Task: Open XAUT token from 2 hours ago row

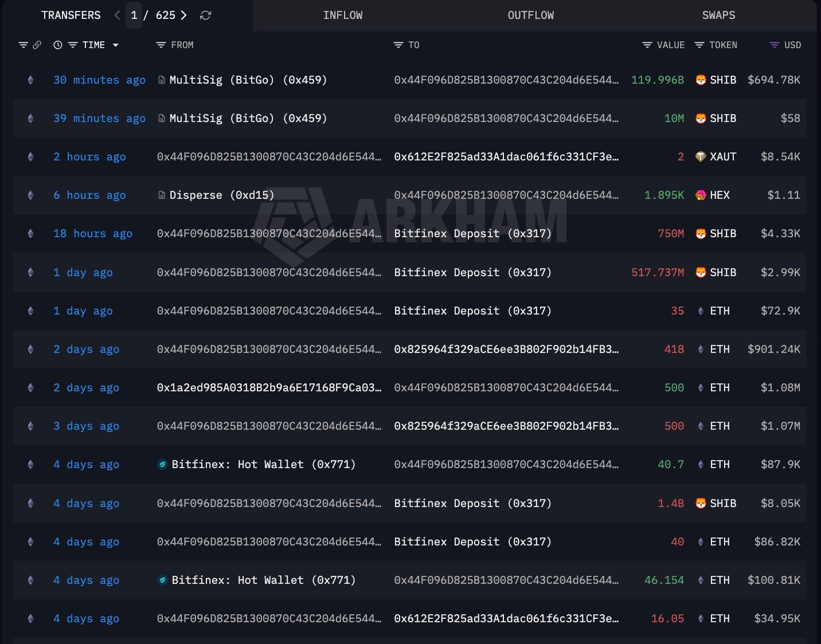Action: click(x=722, y=157)
